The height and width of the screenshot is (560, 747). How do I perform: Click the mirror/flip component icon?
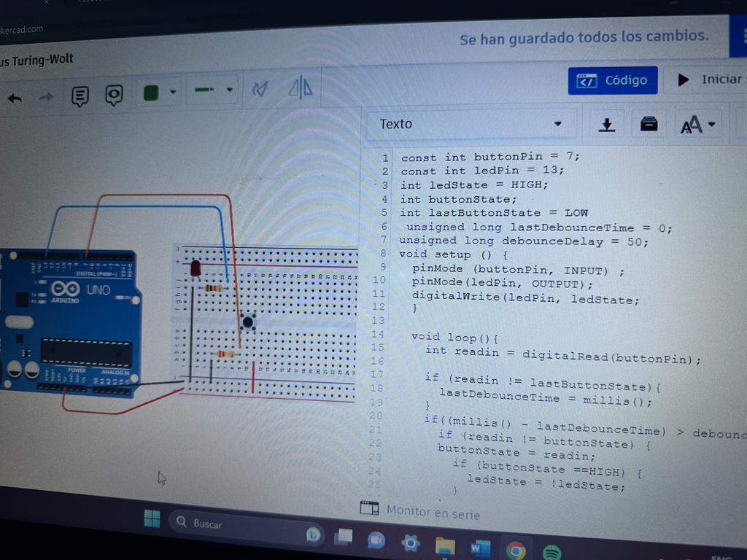click(x=301, y=88)
